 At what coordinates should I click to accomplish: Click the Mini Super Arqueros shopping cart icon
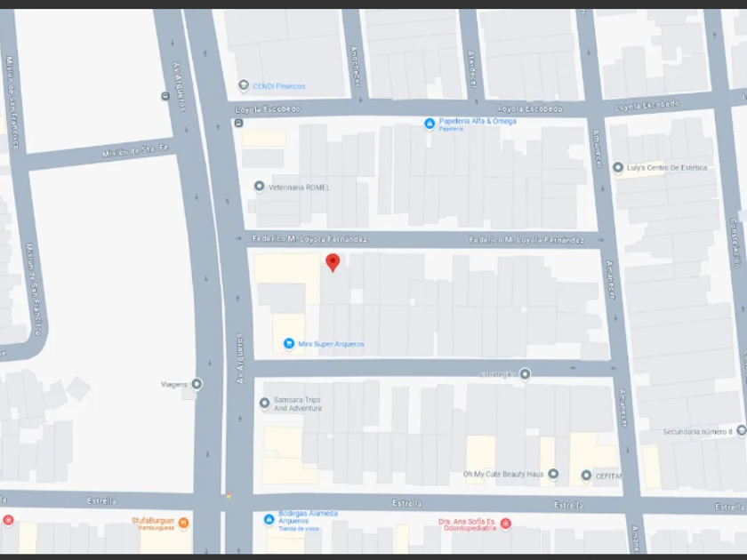click(289, 343)
